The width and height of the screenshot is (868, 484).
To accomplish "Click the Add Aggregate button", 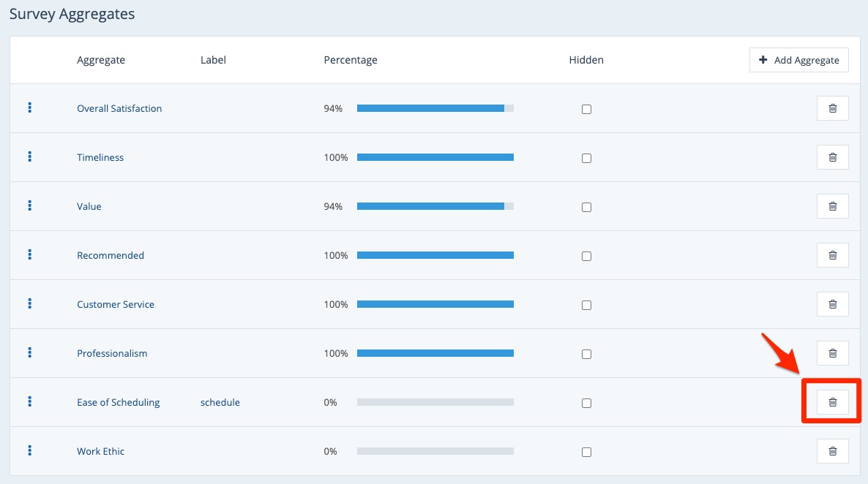I will (x=798, y=60).
